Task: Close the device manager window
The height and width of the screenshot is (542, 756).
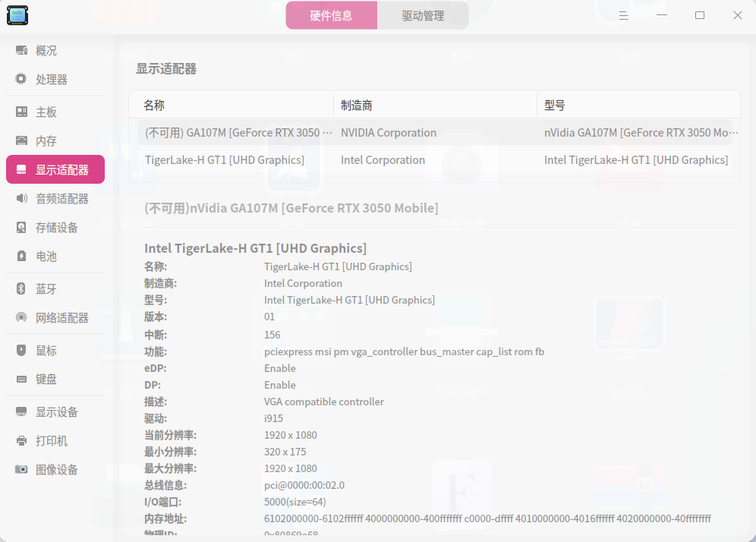Action: coord(737,15)
